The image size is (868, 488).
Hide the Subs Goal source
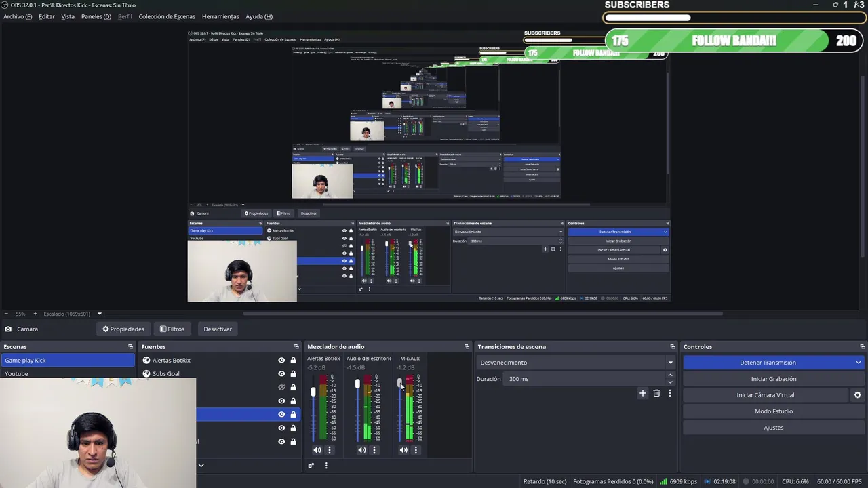pyautogui.click(x=281, y=373)
